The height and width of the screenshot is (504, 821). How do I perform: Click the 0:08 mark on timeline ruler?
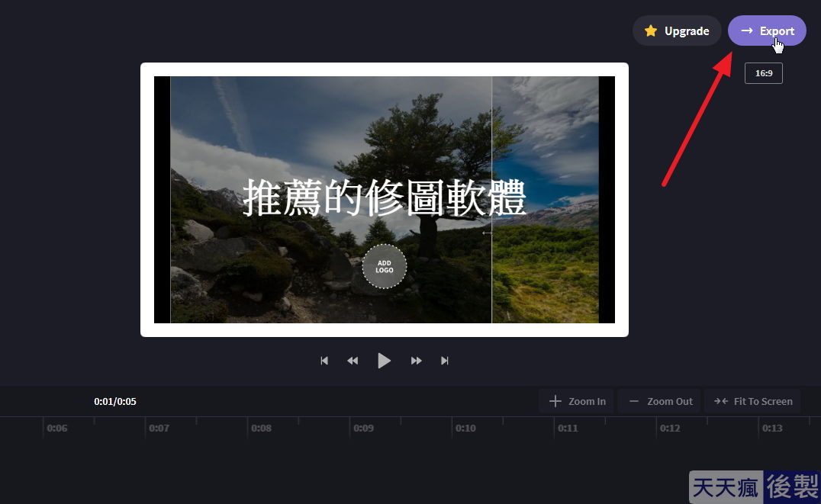pos(261,428)
